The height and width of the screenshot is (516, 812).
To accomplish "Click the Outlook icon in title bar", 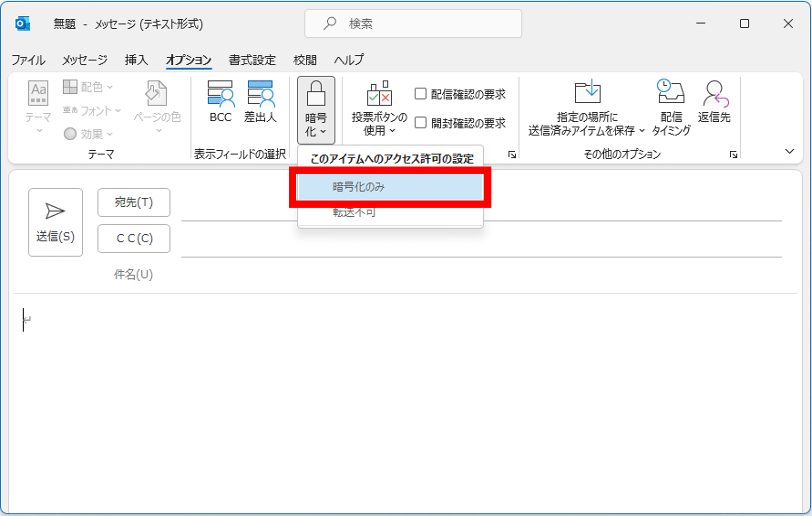I will tap(22, 24).
